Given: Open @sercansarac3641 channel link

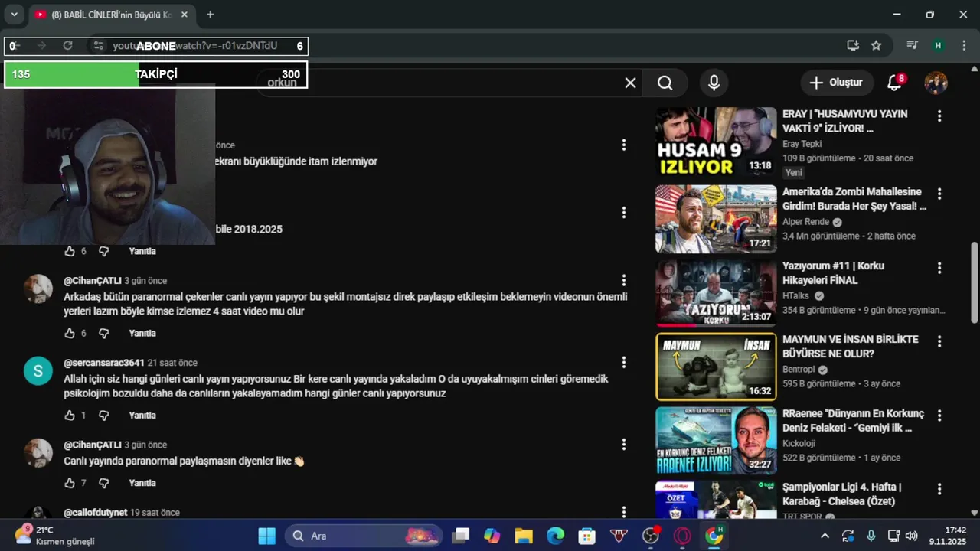Looking at the screenshot, I should pos(104,363).
